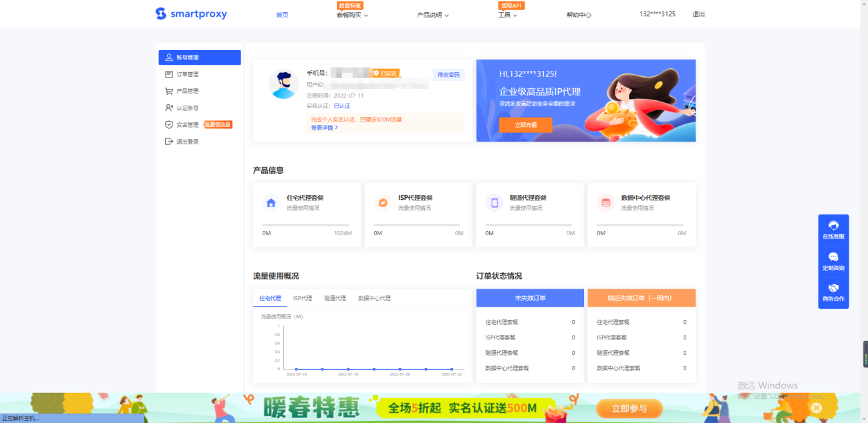Click the 认证账号 user icon
Screen dimensions: 868x423
[169, 108]
